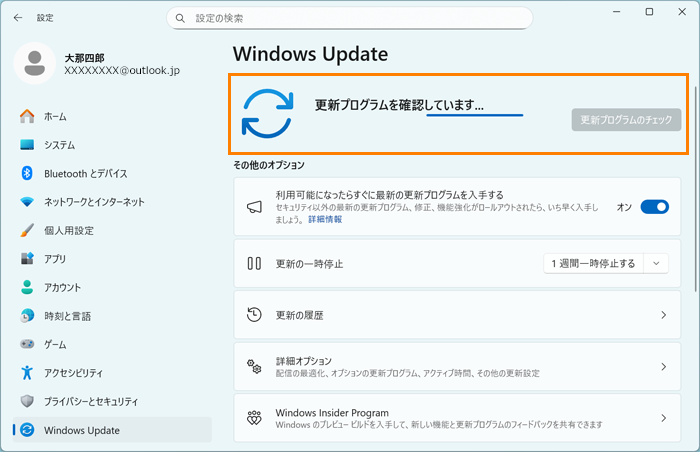Click the Home house icon in sidebar
The image size is (700, 452).
[x=27, y=116]
